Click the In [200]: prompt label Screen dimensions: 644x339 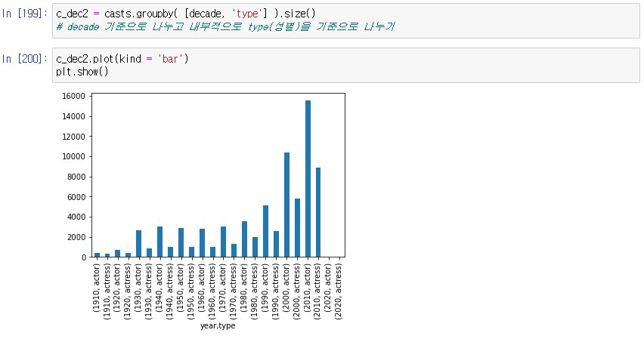(24, 59)
